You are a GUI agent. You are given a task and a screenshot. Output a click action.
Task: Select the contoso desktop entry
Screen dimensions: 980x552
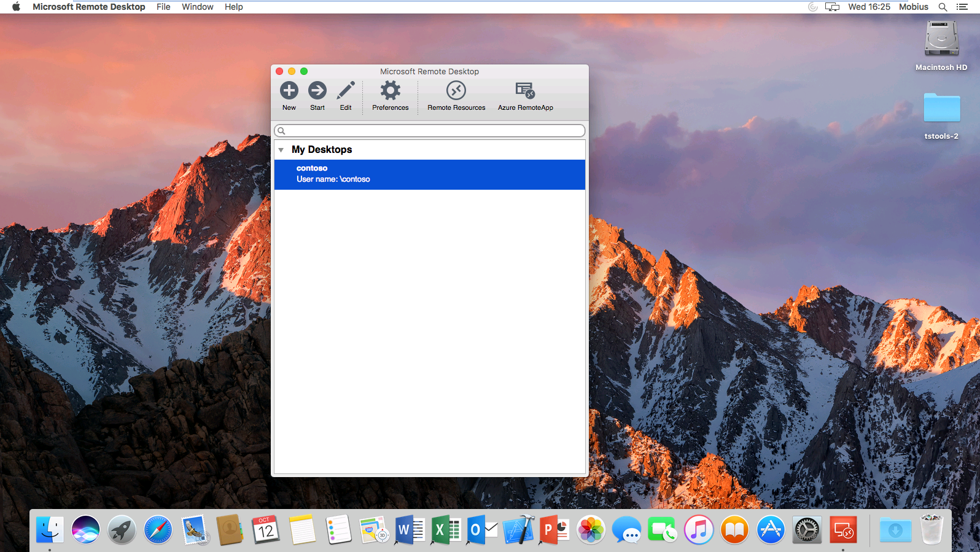point(430,174)
